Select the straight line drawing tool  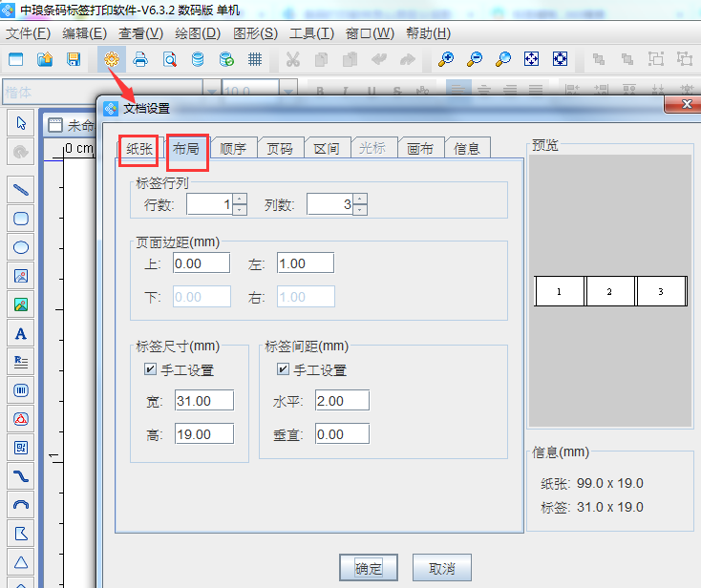coord(20,189)
